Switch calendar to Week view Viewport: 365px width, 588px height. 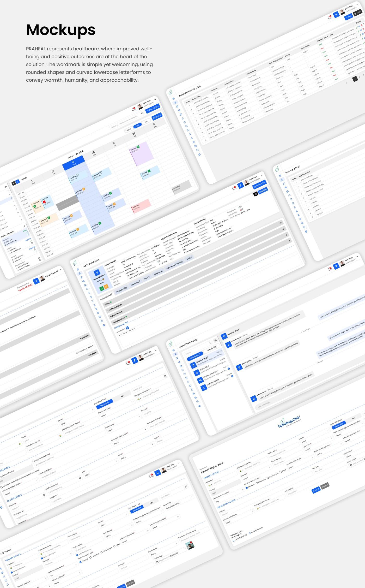point(137,126)
